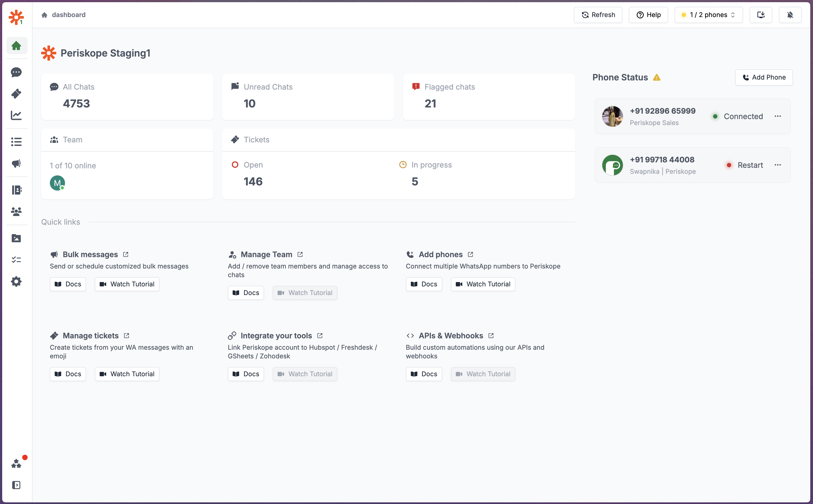This screenshot has height=504, width=813.
Task: Expand the sidebar with the bottom toggle icon
Action: (x=16, y=485)
